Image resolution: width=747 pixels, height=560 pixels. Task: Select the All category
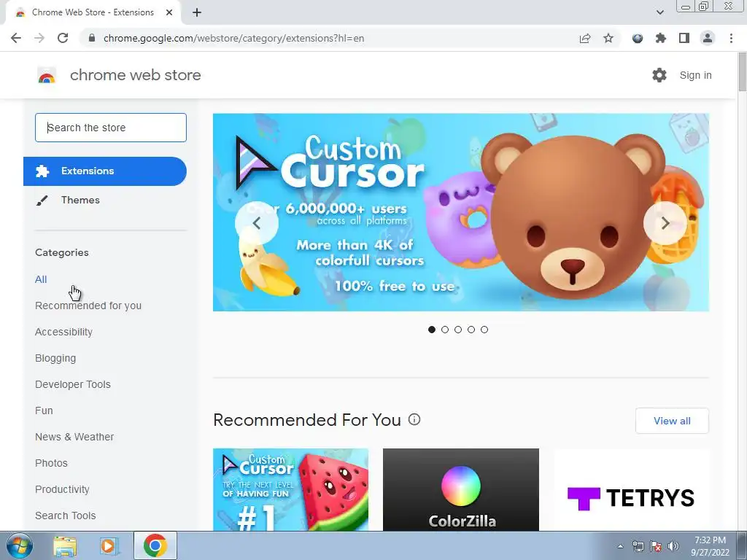coord(41,279)
